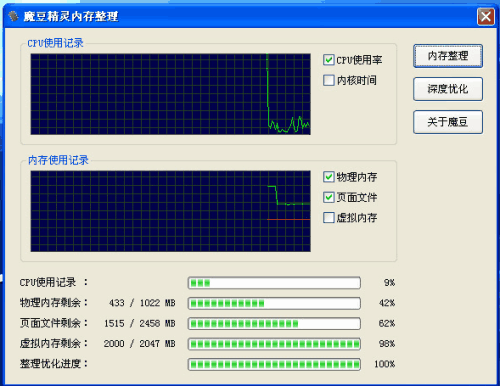Click the 魔豆精灵 app icon in title bar
The height and width of the screenshot is (386, 500).
click(13, 16)
